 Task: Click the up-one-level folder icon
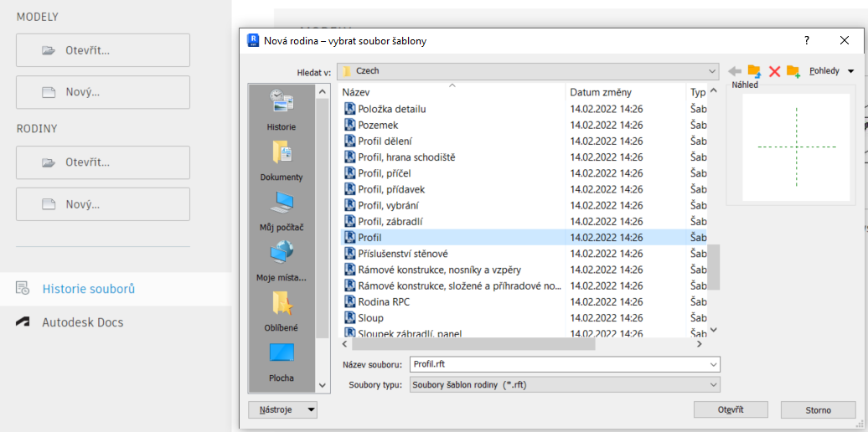(x=754, y=71)
